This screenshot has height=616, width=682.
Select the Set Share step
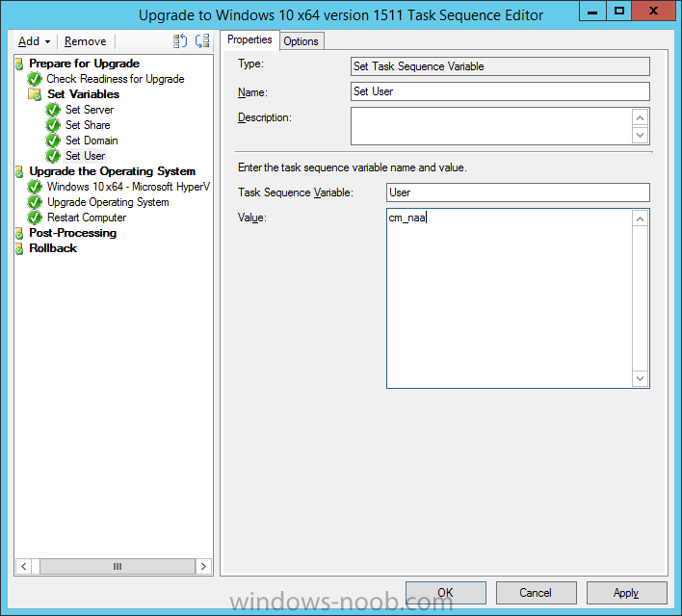(x=88, y=125)
